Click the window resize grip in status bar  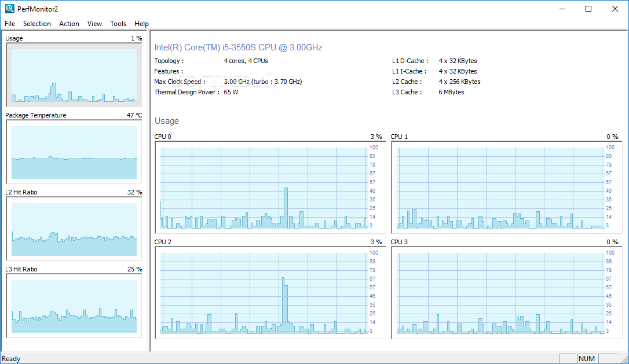624,359
